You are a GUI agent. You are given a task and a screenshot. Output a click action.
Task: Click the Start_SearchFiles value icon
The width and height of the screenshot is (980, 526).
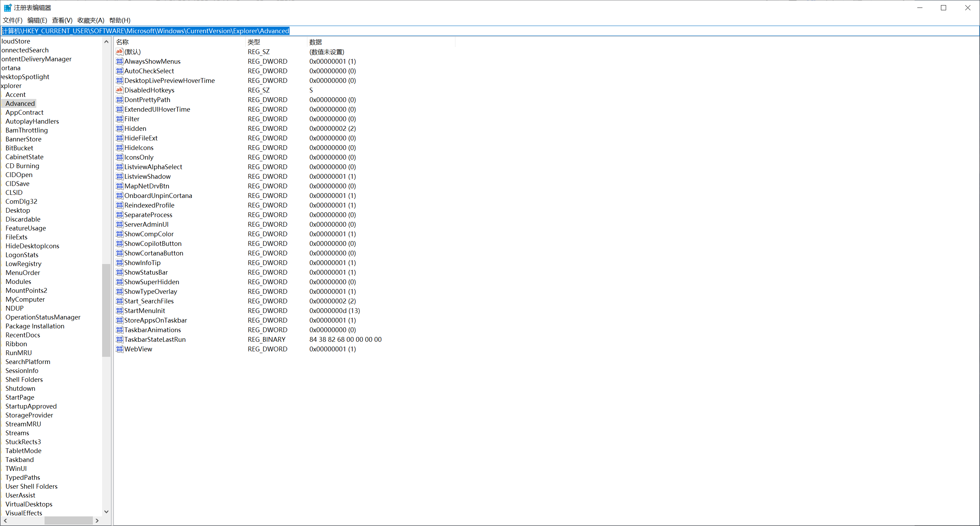(120, 301)
